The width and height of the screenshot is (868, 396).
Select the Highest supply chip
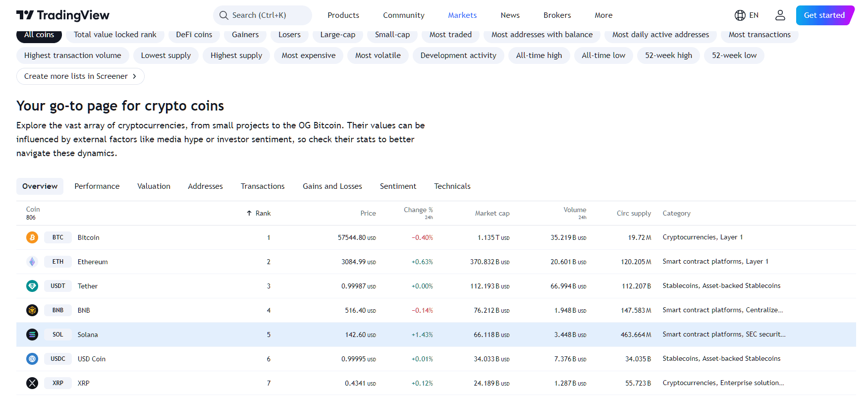point(236,56)
